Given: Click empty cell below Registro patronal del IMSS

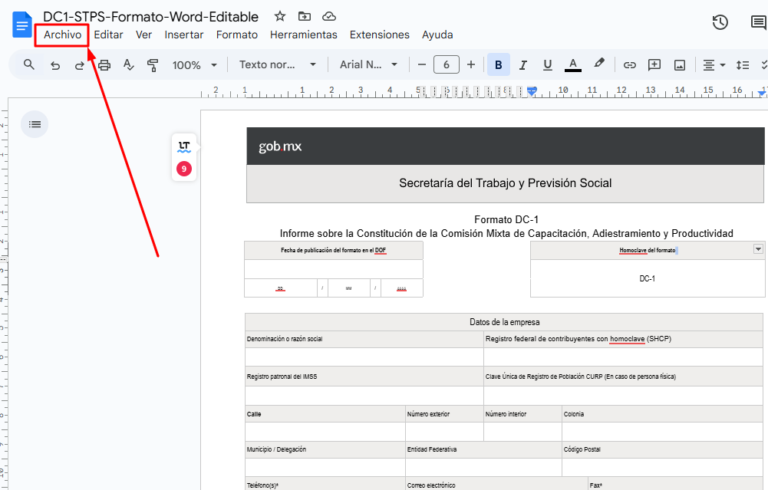Looking at the screenshot, I should pyautogui.click(x=364, y=395).
